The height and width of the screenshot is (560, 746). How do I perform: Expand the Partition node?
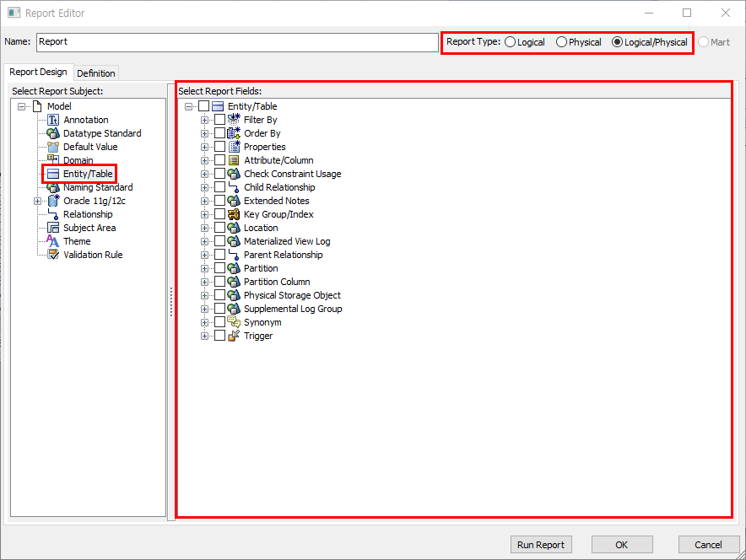[x=204, y=268]
